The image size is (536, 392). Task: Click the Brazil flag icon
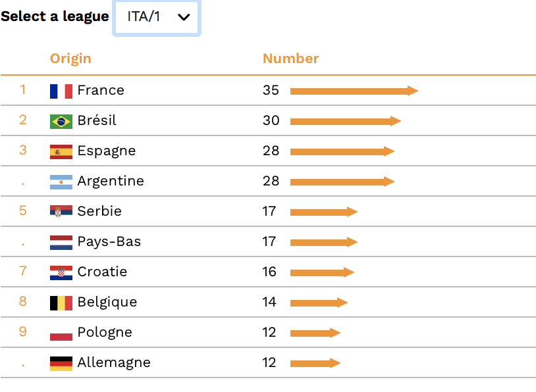(x=61, y=122)
